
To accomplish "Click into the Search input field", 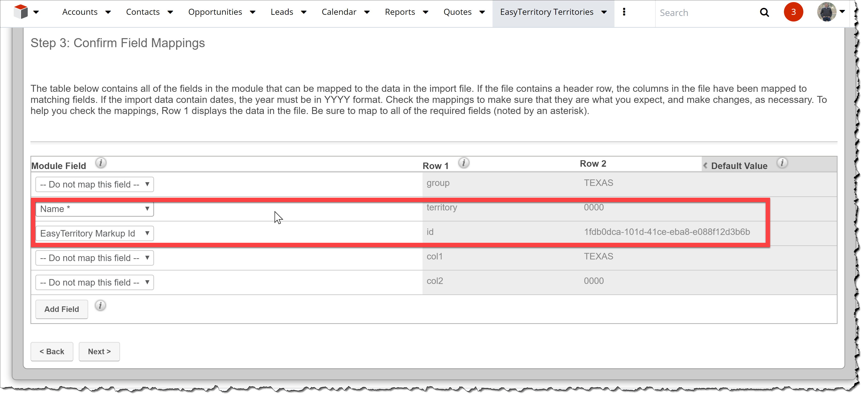I will tap(704, 13).
